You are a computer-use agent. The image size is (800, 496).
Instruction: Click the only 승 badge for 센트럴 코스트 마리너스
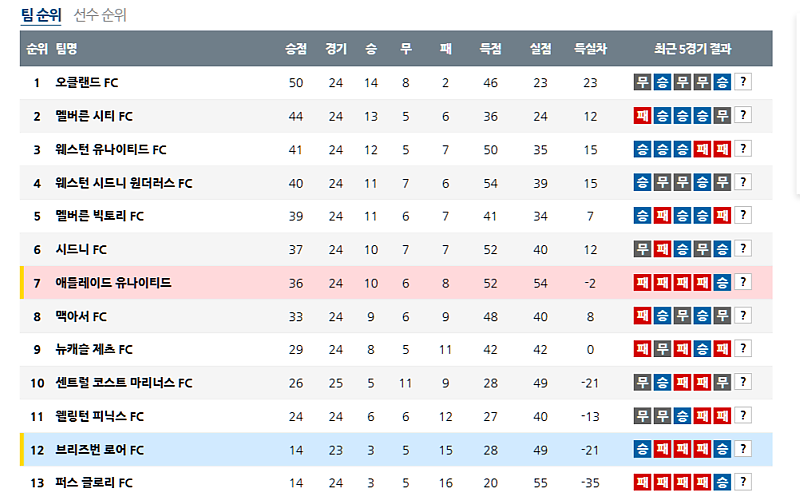pos(662,383)
